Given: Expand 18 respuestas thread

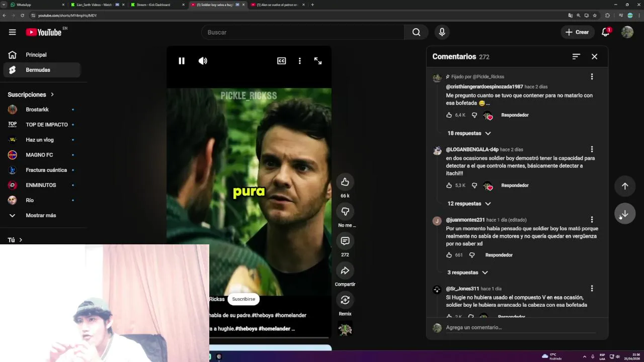Looking at the screenshot, I should point(469,133).
